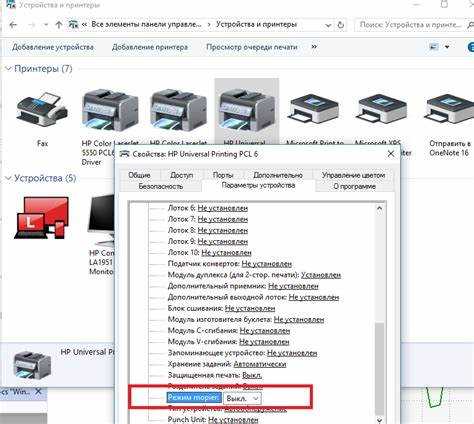Click Лоток 8 Не установлен value
Image resolution: width=474 pixels, height=424 pixels.
click(x=223, y=230)
